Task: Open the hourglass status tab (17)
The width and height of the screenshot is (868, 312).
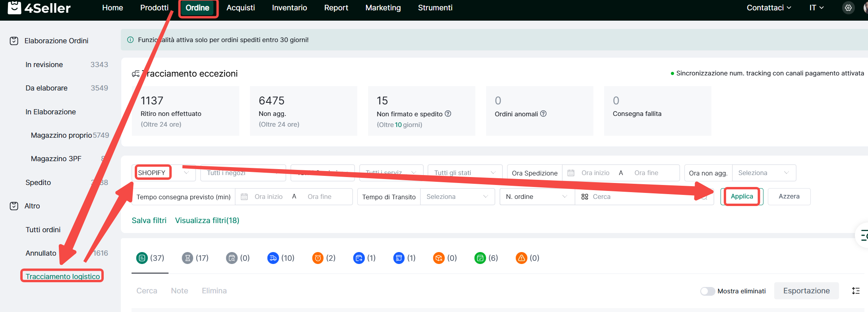Action: click(x=195, y=258)
